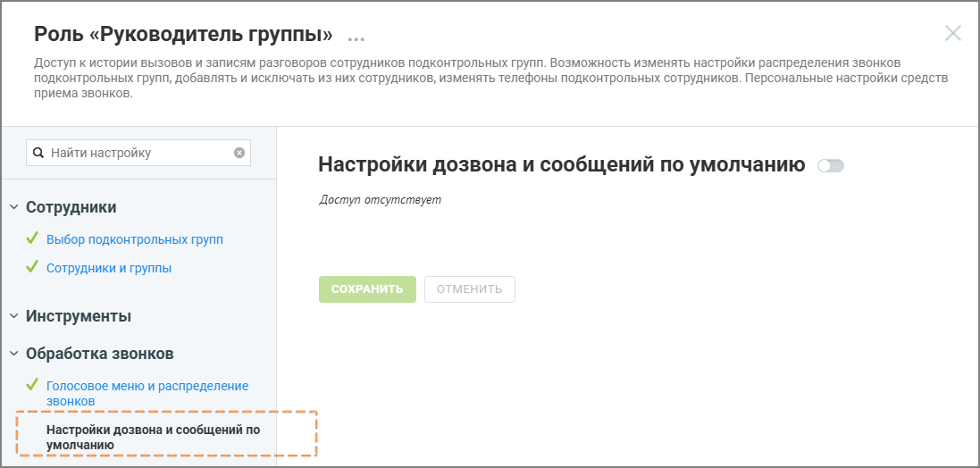
Task: Click the 'Сохранить' button
Action: [367, 289]
